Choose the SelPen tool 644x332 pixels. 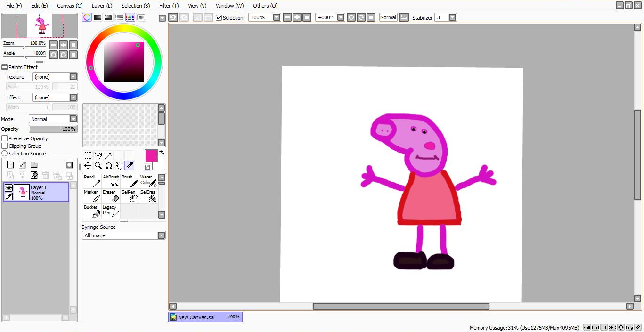130,196
